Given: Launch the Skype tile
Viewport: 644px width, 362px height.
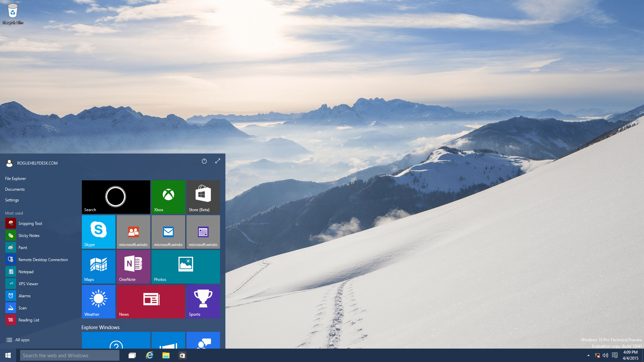Looking at the screenshot, I should tap(98, 232).
